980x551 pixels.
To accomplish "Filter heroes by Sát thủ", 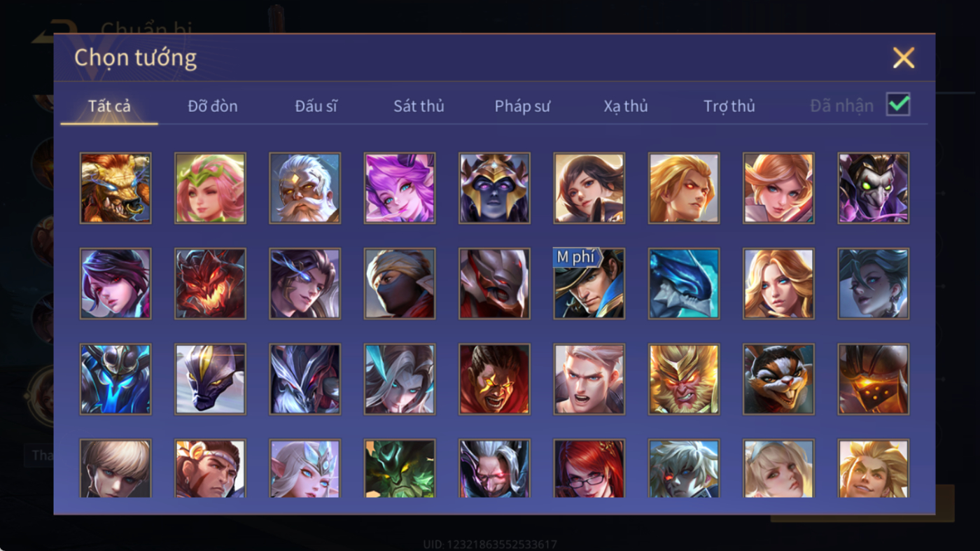I will click(x=419, y=106).
